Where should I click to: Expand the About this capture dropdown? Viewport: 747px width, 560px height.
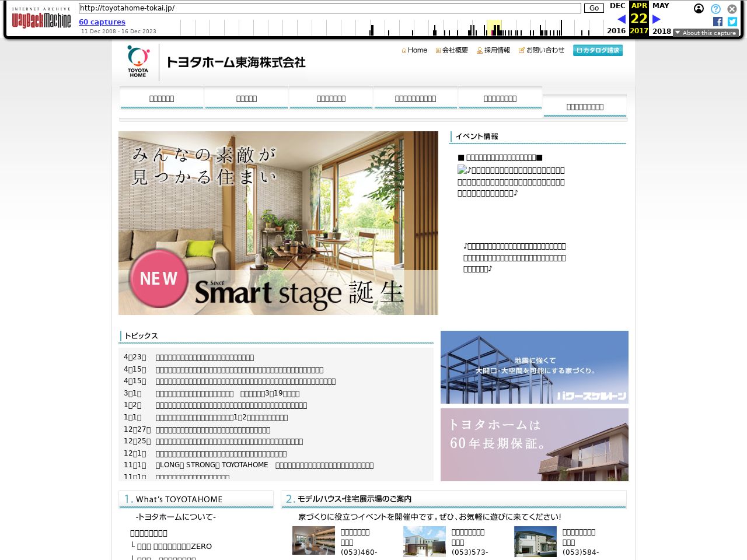pyautogui.click(x=706, y=33)
